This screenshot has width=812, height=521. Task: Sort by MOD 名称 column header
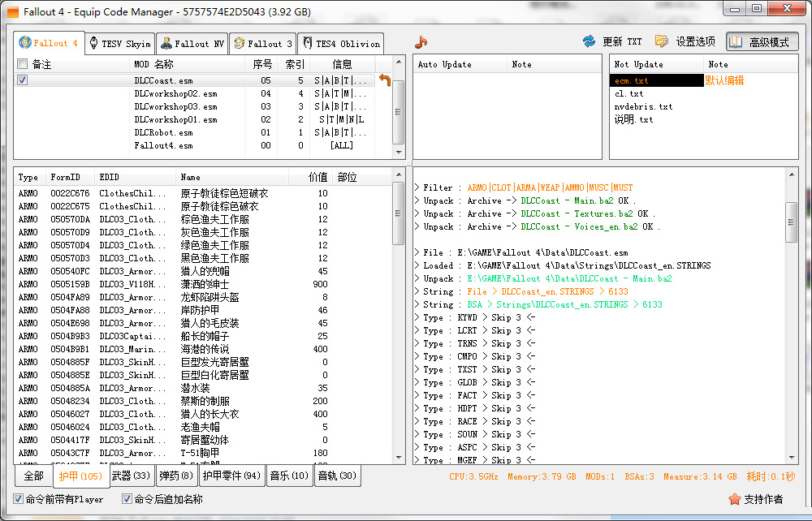pyautogui.click(x=187, y=64)
